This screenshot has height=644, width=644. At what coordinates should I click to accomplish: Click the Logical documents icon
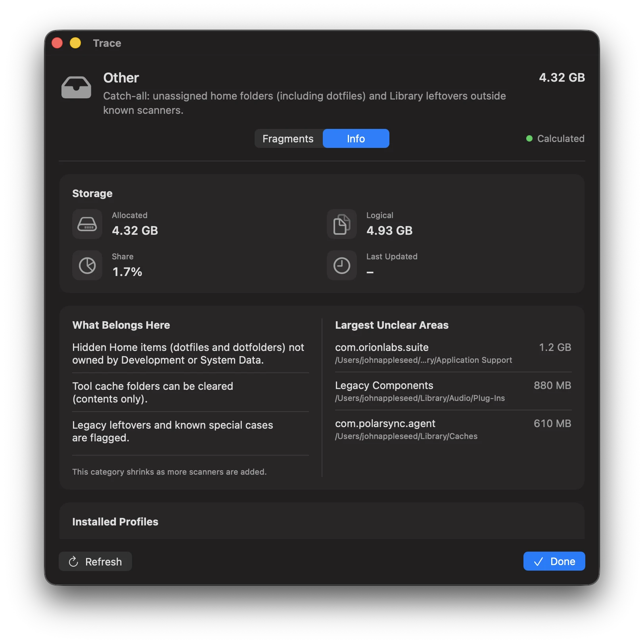342,224
